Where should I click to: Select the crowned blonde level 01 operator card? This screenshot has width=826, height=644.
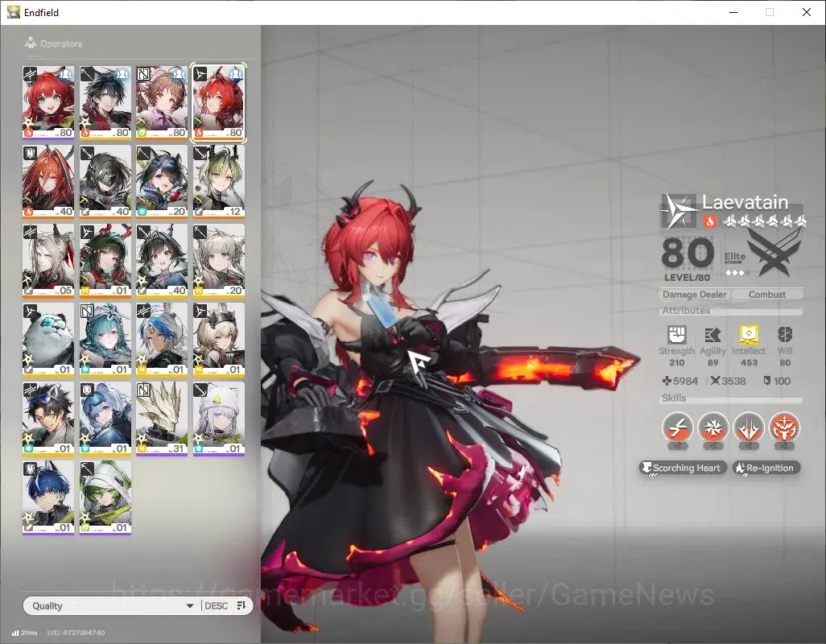219,339
